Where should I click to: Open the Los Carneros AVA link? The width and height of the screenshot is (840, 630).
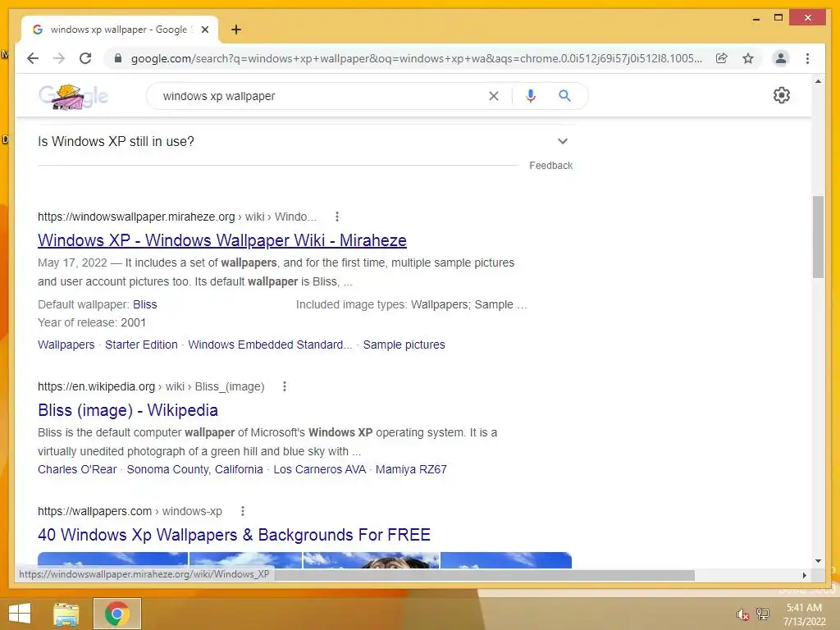(x=320, y=469)
